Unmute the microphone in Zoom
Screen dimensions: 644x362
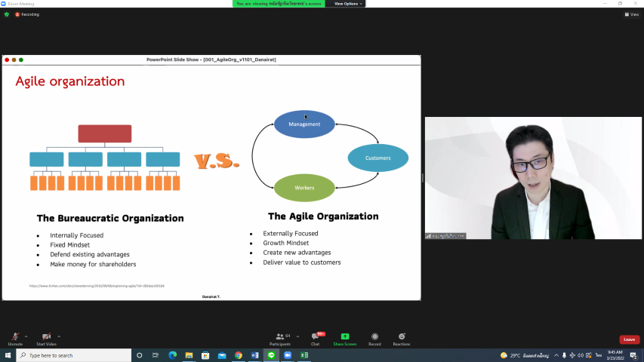pyautogui.click(x=15, y=337)
